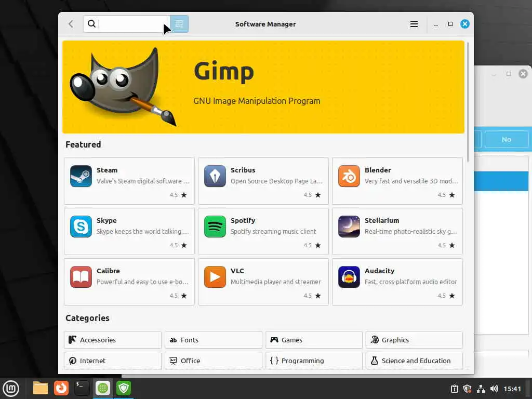Open the hamburger menu
This screenshot has height=399, width=532.
tap(414, 24)
